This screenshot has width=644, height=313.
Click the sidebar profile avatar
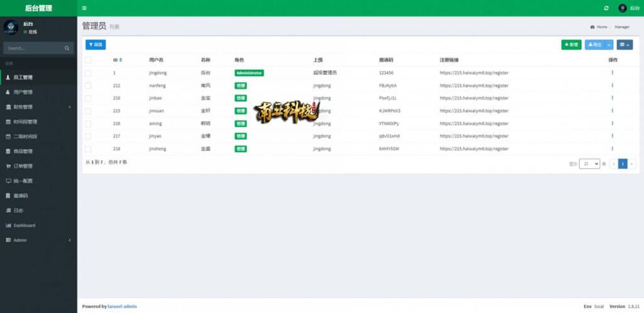coord(11,28)
